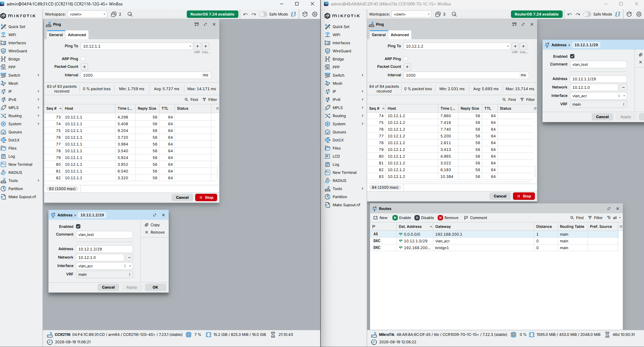Open the System menu in CCR1009 sidebar
The image size is (644, 347).
click(x=339, y=124)
